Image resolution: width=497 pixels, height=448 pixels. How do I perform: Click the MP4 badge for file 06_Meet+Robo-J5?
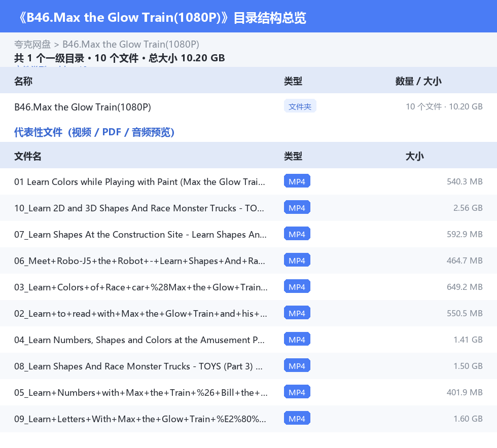click(x=297, y=260)
